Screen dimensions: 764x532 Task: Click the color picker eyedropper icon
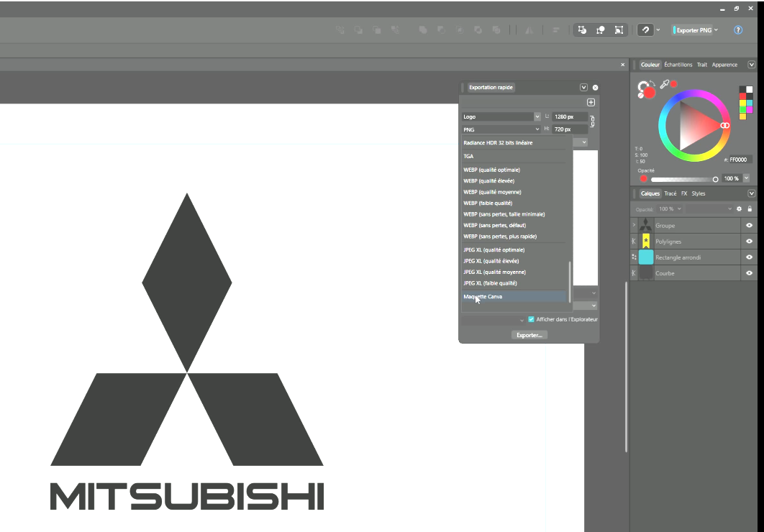coord(665,84)
